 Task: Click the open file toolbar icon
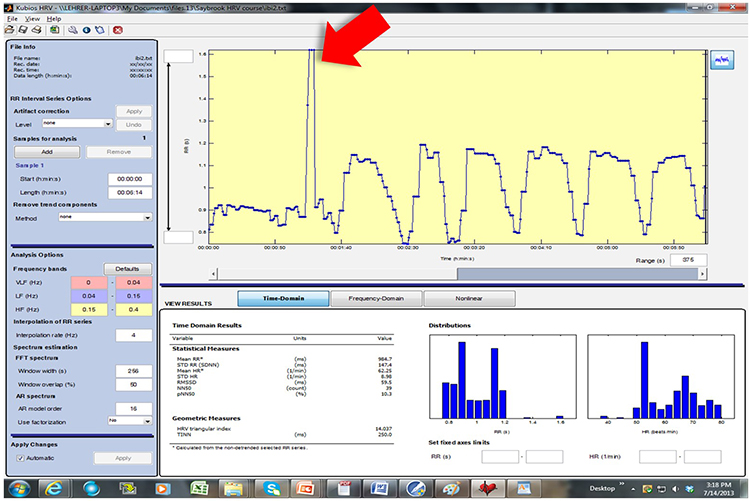10,30
